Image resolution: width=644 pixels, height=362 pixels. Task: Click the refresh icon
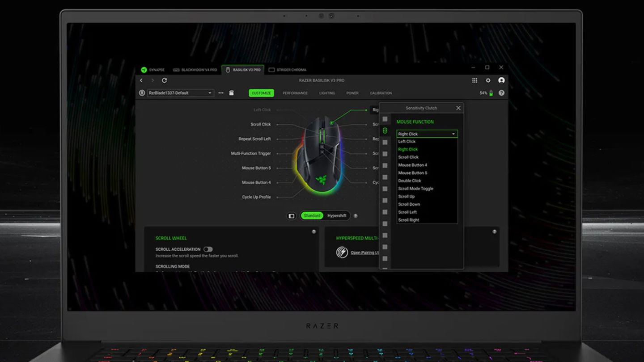164,80
